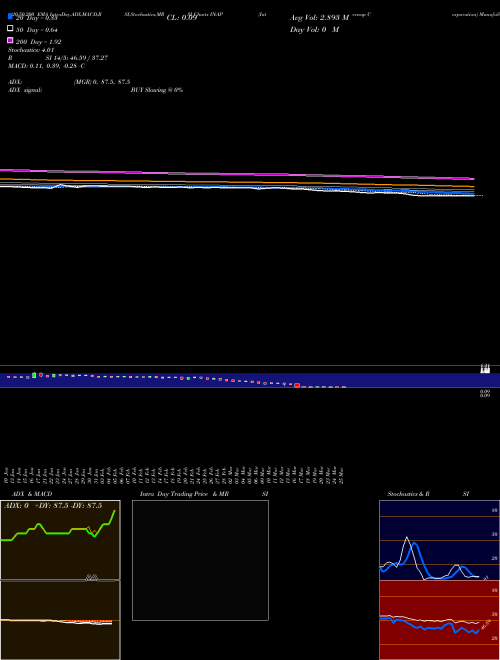This screenshot has width=500, height=660.
Task: Click the magenta 200 Day legend swatch
Action: coord(10,40)
